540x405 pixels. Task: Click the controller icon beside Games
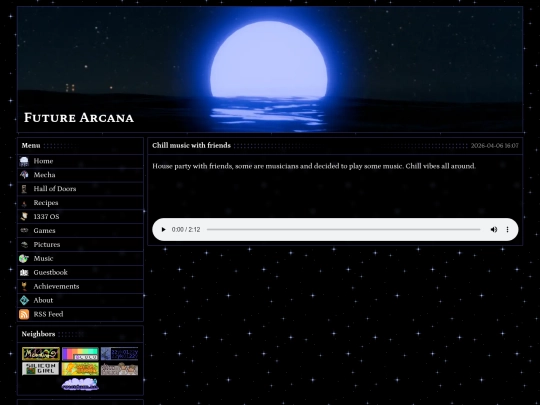pos(24,230)
